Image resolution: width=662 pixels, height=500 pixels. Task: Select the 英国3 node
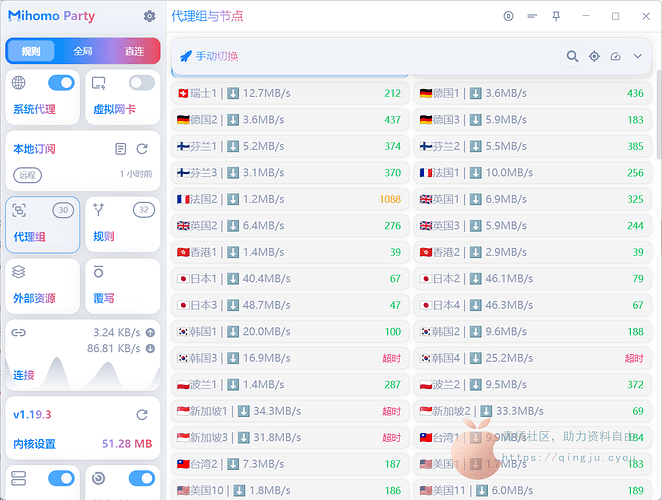coord(532,226)
